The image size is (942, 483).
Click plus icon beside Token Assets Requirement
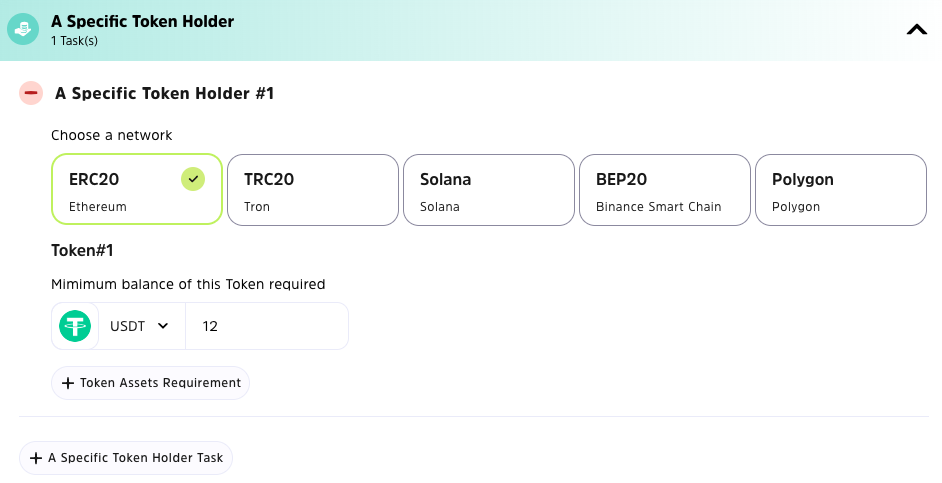coord(68,383)
